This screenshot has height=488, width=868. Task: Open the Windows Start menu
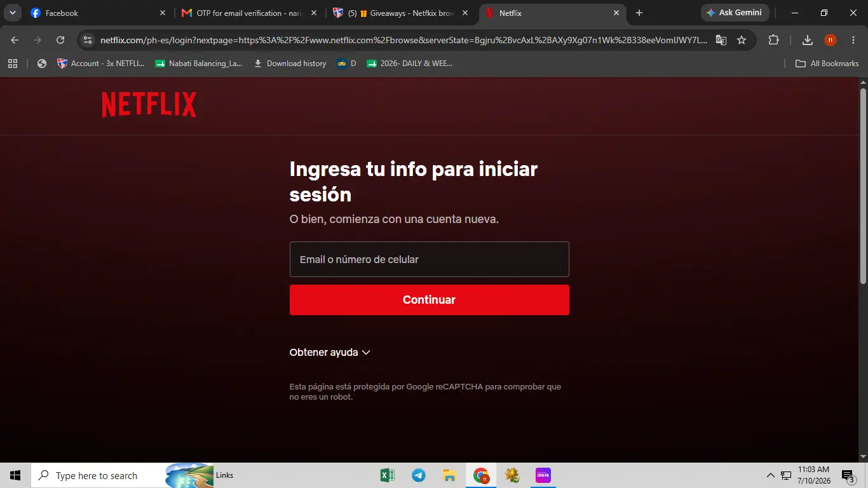point(15,475)
